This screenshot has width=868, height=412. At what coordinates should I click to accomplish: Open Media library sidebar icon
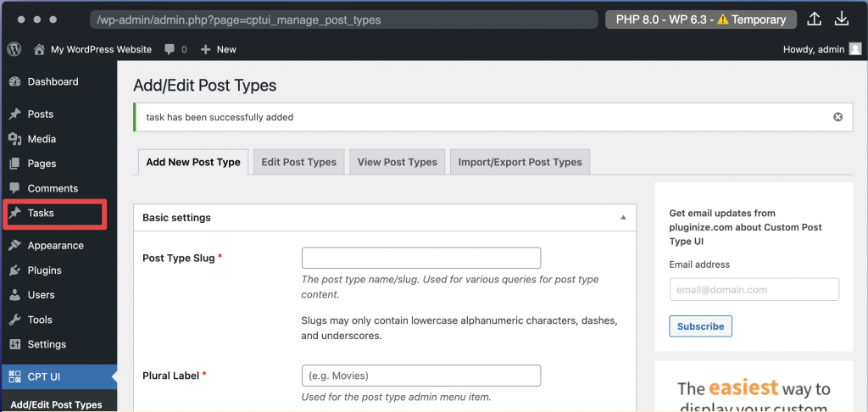tap(14, 139)
